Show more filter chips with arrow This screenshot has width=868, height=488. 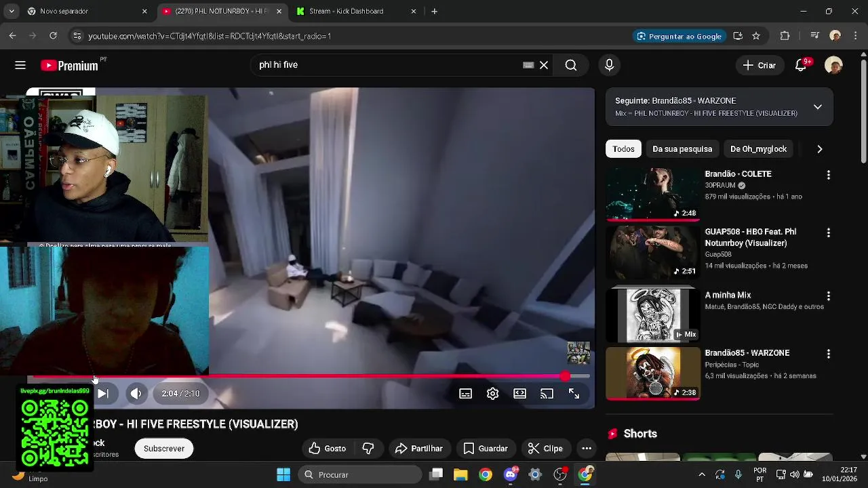click(820, 149)
